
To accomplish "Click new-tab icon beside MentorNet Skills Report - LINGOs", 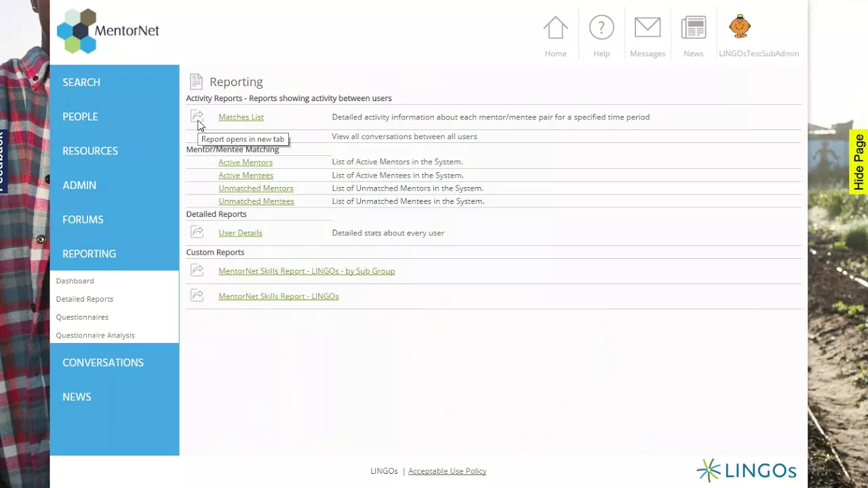I will [x=197, y=296].
